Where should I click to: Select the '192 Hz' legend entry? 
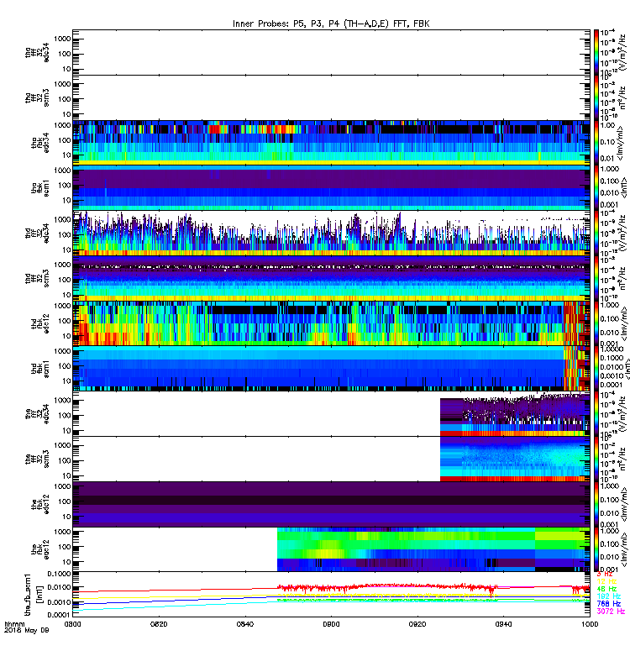tap(608, 596)
